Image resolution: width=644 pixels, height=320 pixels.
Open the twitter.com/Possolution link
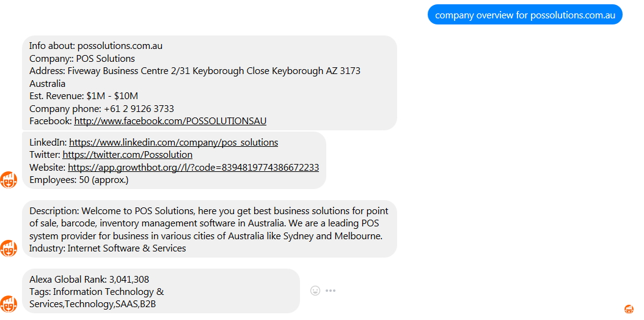pyautogui.click(x=127, y=155)
